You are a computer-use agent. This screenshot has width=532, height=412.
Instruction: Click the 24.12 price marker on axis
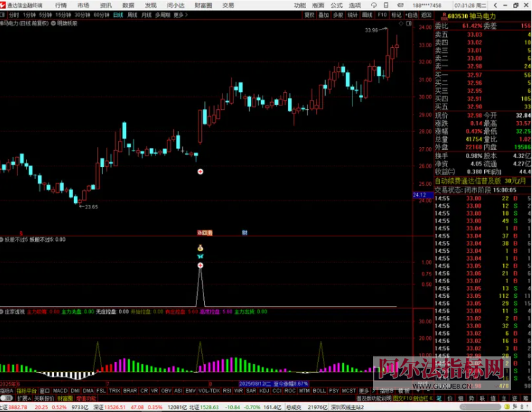click(x=419, y=194)
